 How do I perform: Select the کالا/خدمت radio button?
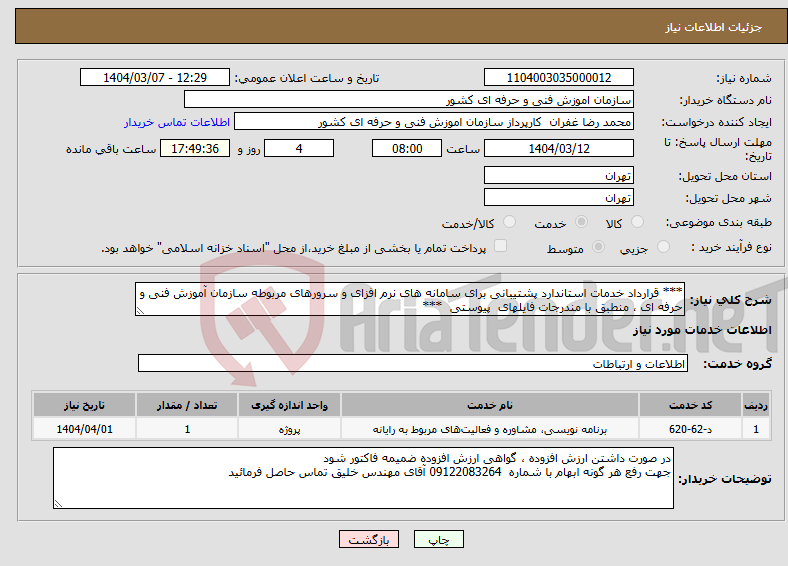[x=510, y=222]
